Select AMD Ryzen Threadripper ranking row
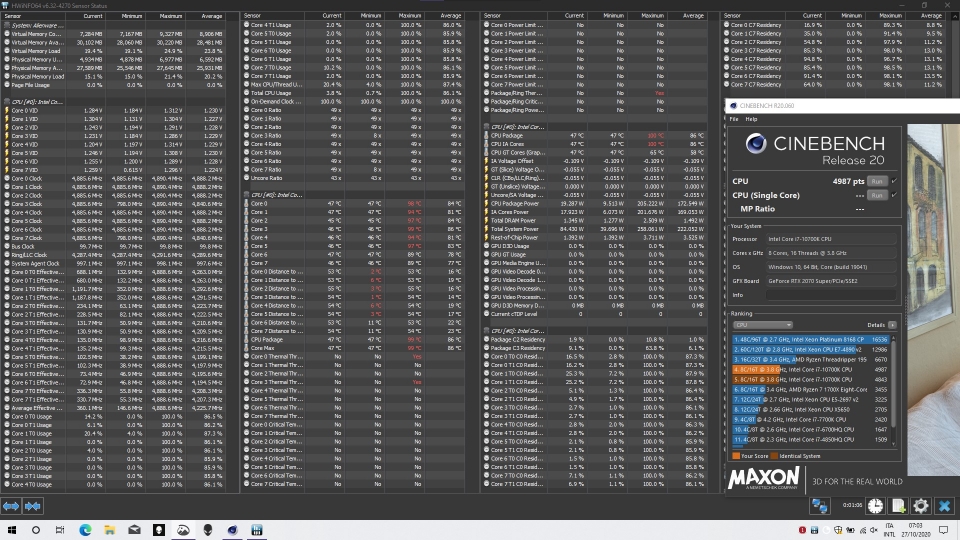Viewport: 960px width, 540px height. tap(810, 359)
